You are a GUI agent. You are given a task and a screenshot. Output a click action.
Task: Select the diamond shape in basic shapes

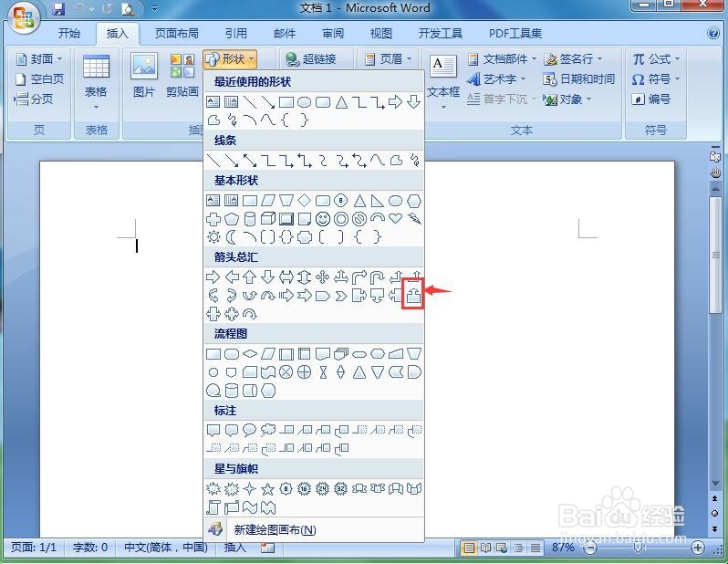[304, 200]
